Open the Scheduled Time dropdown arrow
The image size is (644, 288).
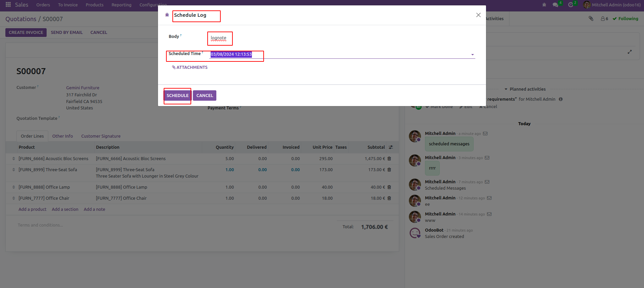coord(472,55)
